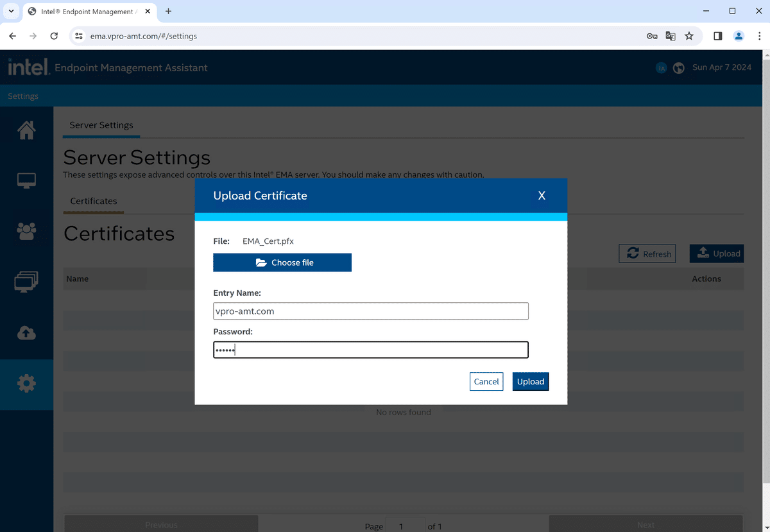Open the user account avatar in header

[662, 68]
